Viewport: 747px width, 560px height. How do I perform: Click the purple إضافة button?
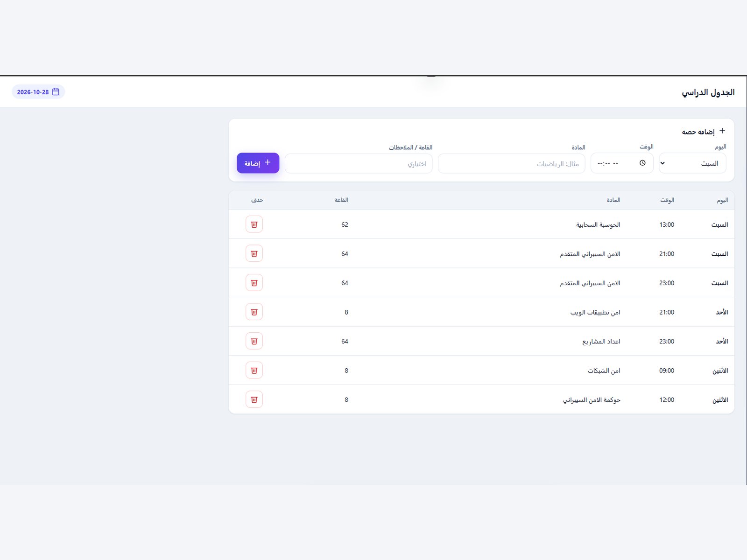[258, 163]
